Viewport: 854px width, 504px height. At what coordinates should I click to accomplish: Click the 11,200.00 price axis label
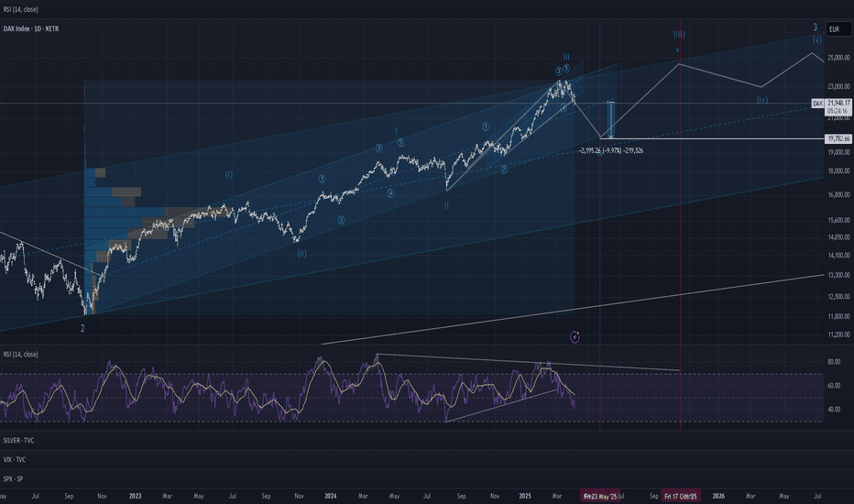(x=838, y=334)
